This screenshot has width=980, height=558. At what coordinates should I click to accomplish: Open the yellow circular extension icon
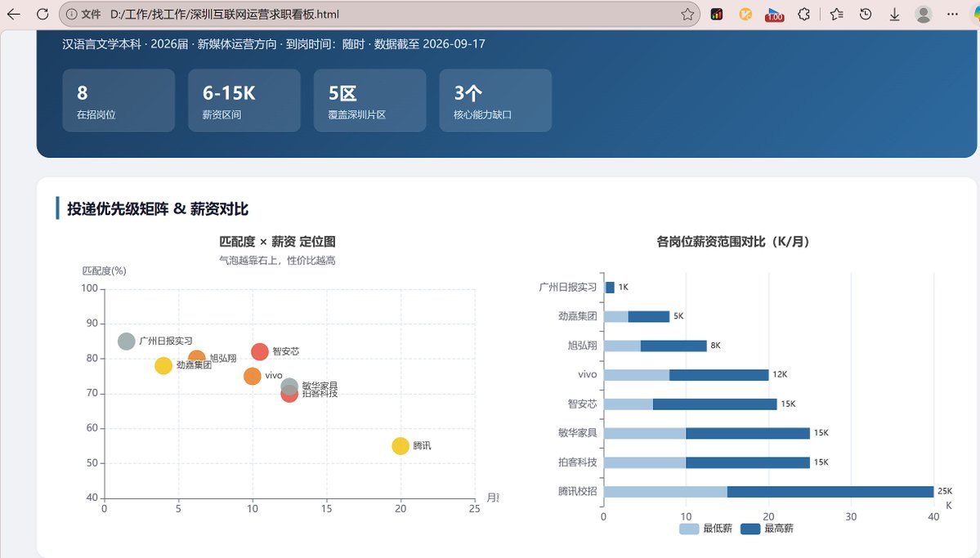[745, 14]
